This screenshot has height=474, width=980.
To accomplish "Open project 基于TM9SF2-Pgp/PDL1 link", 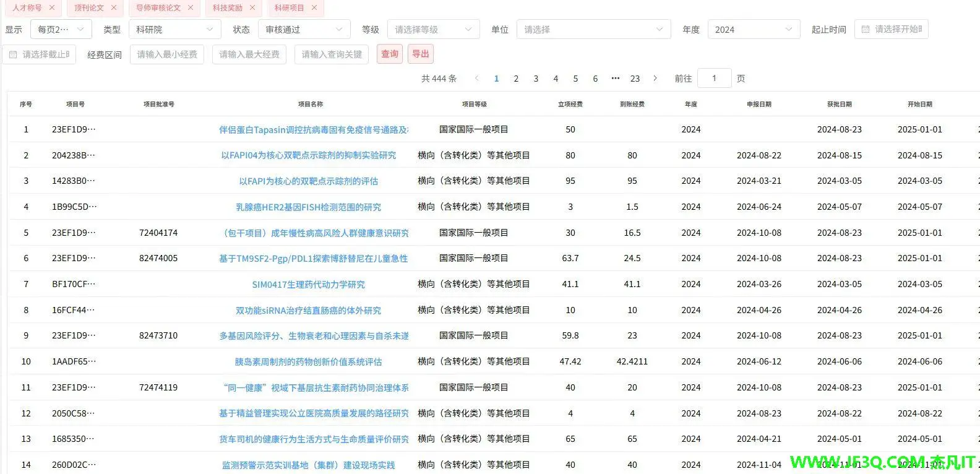I will pyautogui.click(x=313, y=259).
